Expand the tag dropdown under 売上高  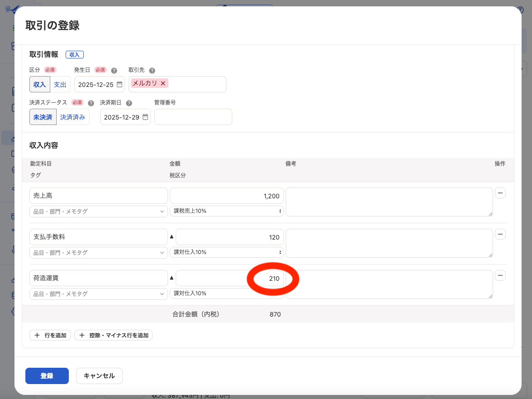pyautogui.click(x=98, y=212)
